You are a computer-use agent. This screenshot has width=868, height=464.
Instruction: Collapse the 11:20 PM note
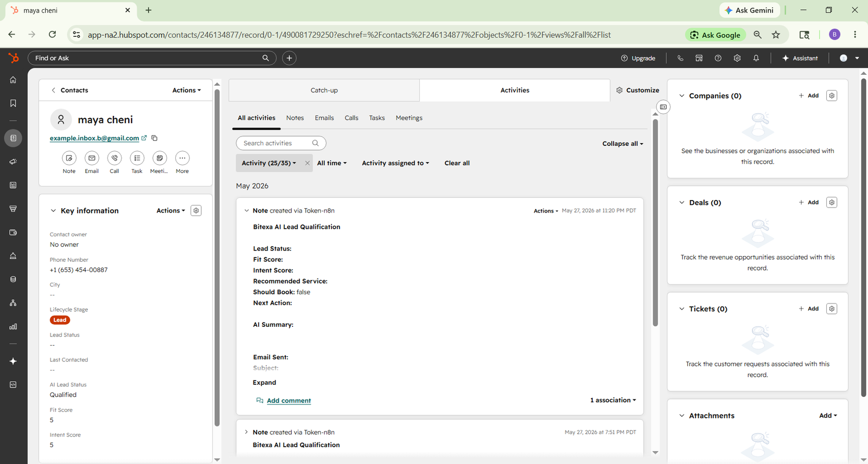tap(246, 211)
